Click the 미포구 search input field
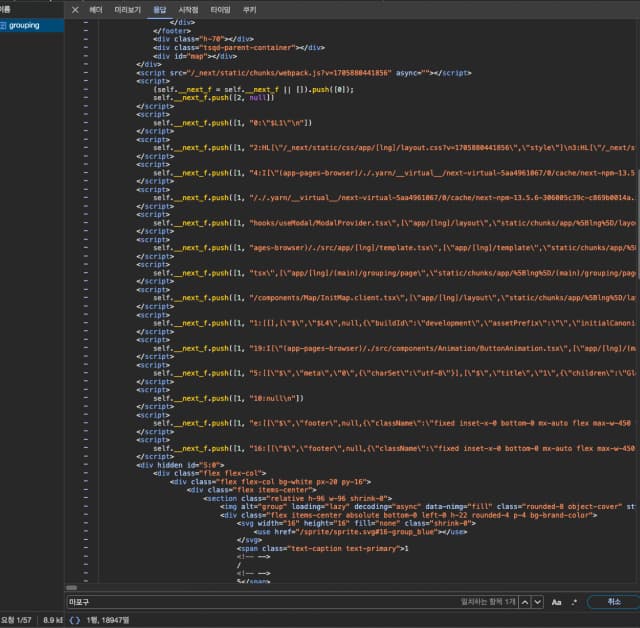 (261, 602)
